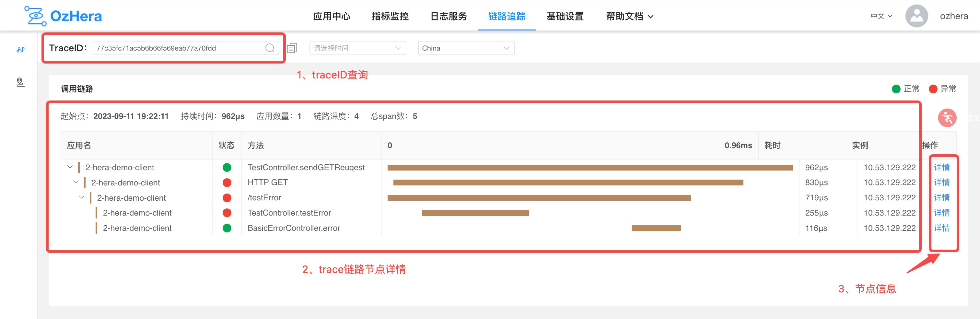Click 2-hera-demo-client in the BasicErrorController.error row

137,228
